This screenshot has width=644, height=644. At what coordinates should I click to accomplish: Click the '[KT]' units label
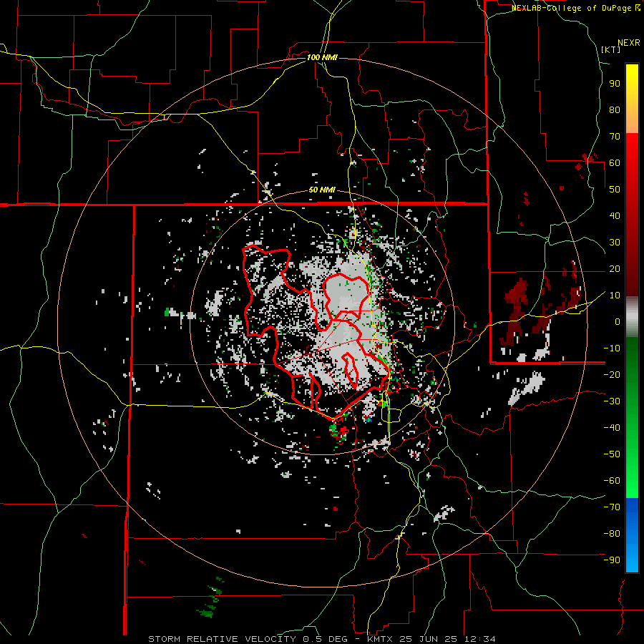pos(611,49)
